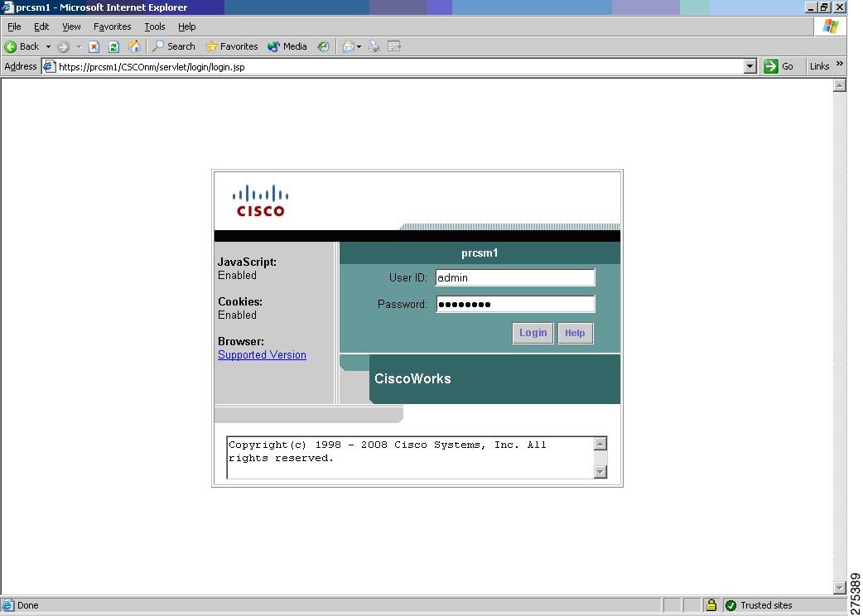Click the page scrollbar up arrow
This screenshot has height=616, width=863.
pyautogui.click(x=839, y=85)
